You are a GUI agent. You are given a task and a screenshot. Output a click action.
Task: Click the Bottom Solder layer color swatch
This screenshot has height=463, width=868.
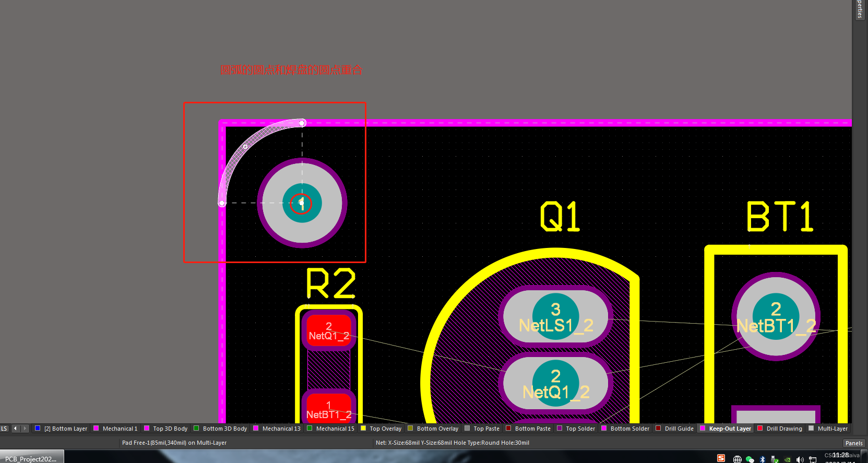tap(604, 428)
